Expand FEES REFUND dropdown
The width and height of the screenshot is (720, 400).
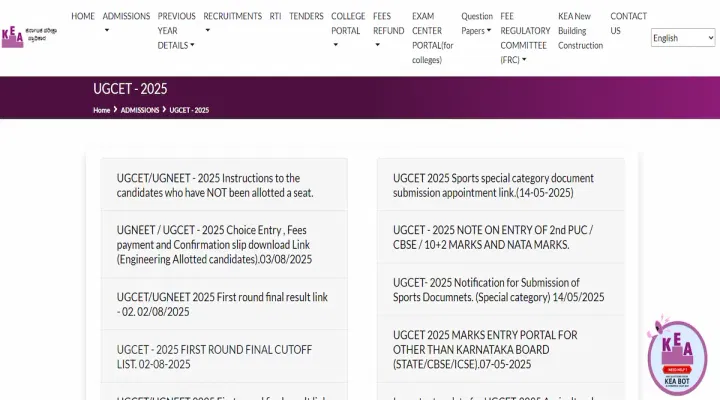click(388, 30)
